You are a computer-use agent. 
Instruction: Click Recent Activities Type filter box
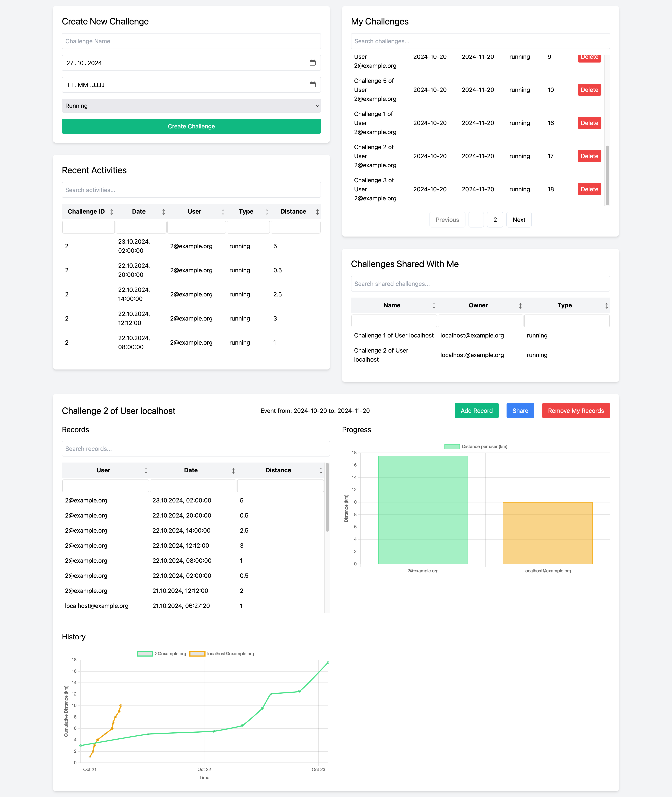(248, 227)
